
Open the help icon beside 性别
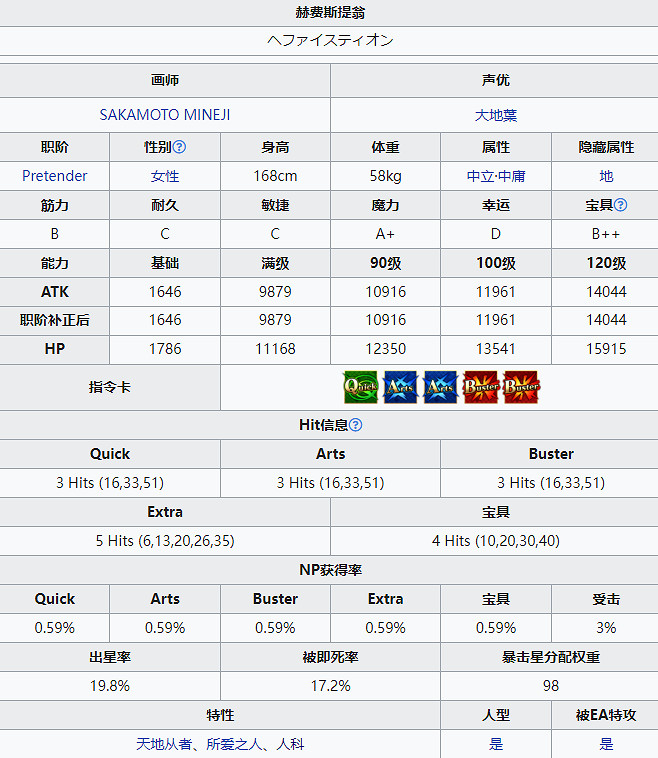180,147
